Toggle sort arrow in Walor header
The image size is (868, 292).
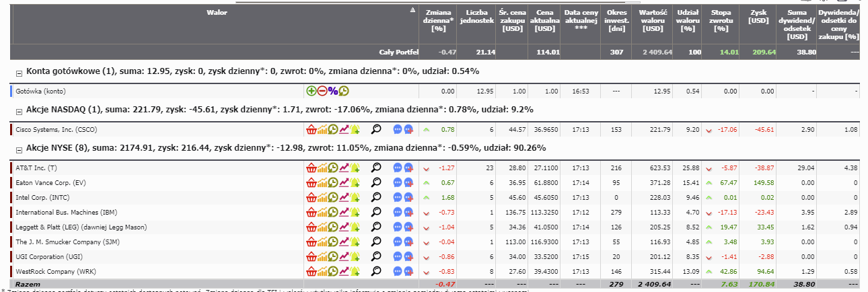412,11
